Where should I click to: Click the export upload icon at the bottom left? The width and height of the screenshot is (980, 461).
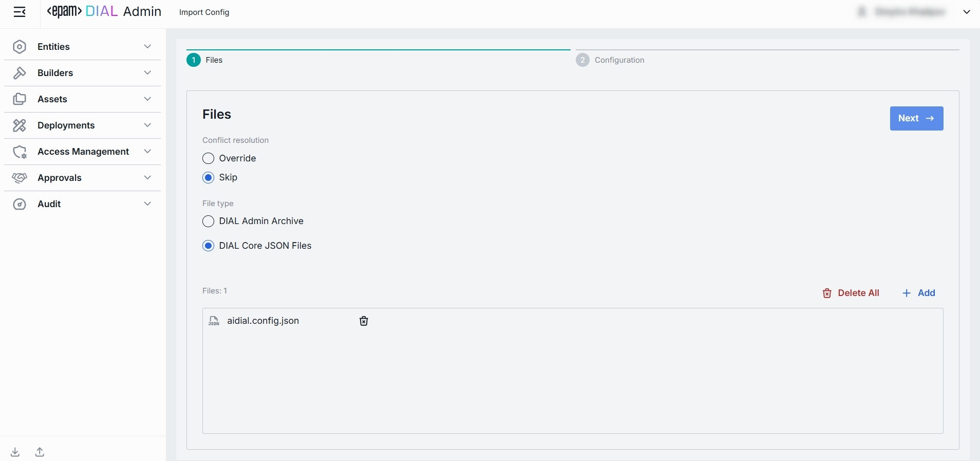click(40, 452)
